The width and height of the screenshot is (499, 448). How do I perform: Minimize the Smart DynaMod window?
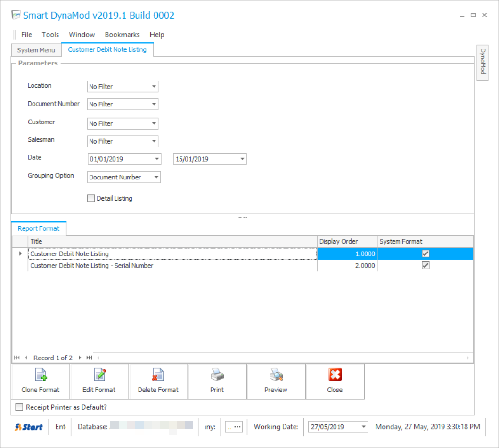[462, 15]
